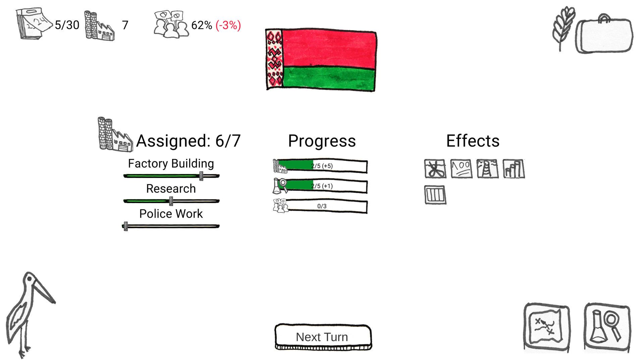The width and height of the screenshot is (644, 362).
Task: Click the Next Turn button
Action: pyautogui.click(x=322, y=337)
